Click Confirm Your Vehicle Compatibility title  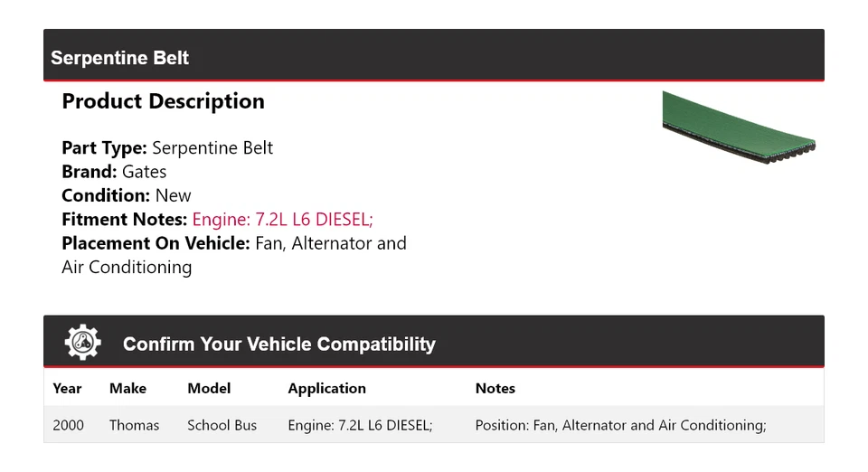pyautogui.click(x=278, y=345)
